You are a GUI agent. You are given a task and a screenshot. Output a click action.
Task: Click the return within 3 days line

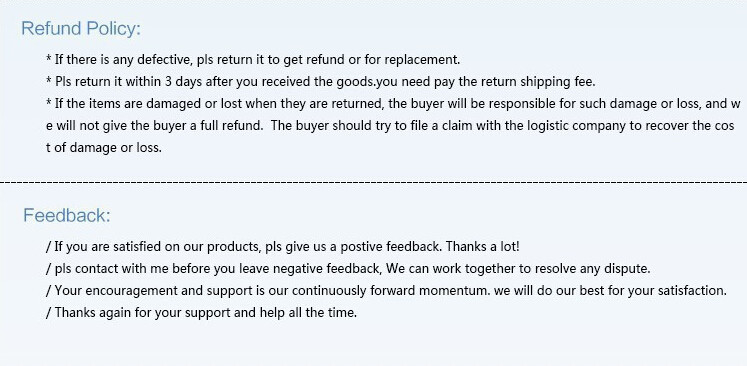click(321, 82)
